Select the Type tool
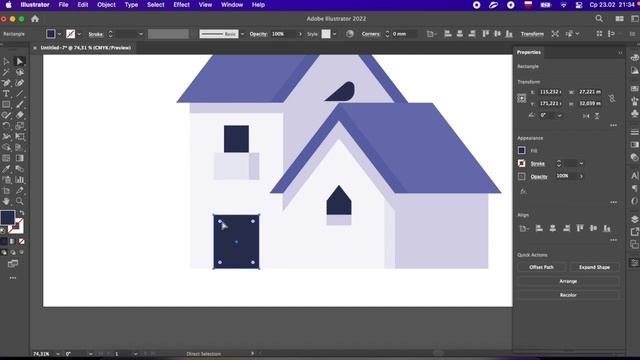The height and width of the screenshot is (360, 640). click(6, 93)
